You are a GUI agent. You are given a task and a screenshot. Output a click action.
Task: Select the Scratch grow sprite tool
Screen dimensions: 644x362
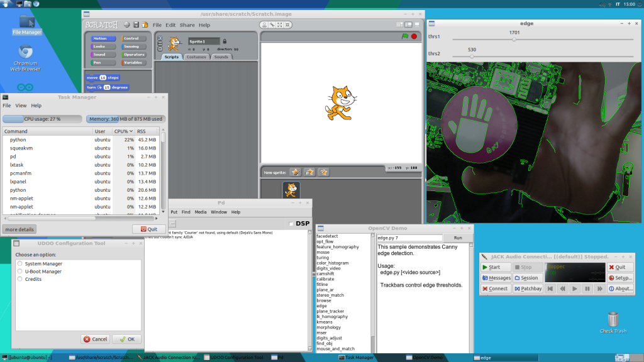click(x=280, y=25)
